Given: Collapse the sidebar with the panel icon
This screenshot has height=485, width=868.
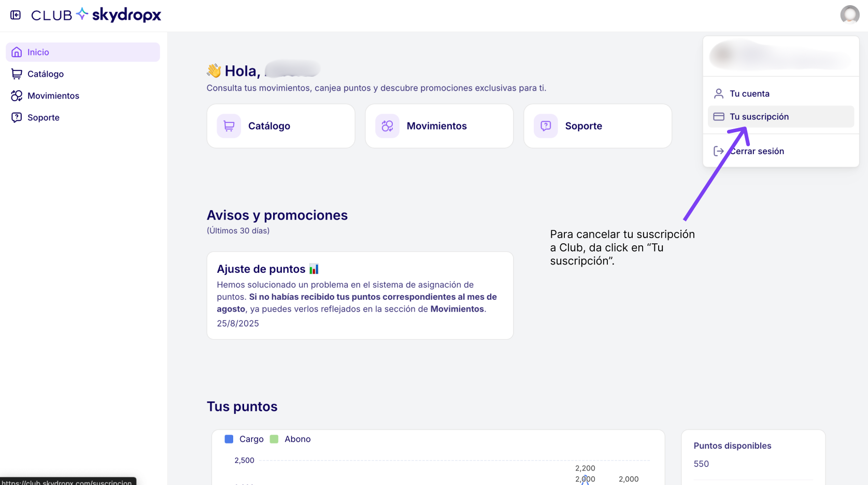Looking at the screenshot, I should (x=16, y=15).
